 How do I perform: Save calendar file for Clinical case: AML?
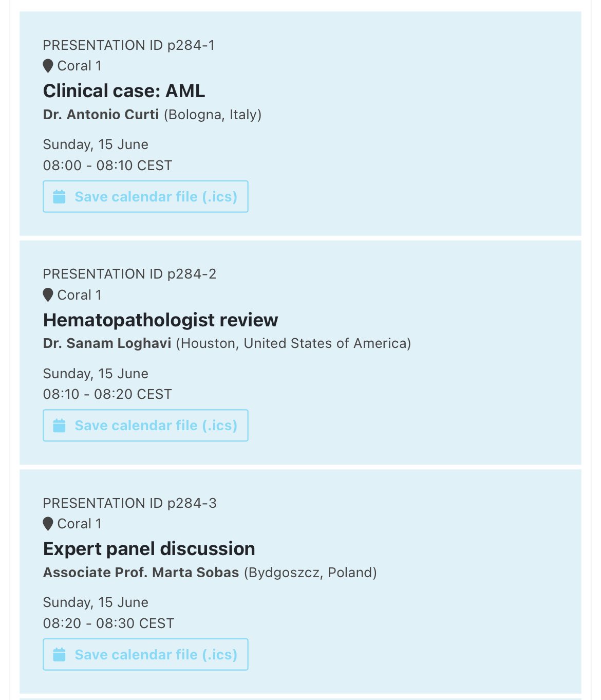pyautogui.click(x=145, y=196)
